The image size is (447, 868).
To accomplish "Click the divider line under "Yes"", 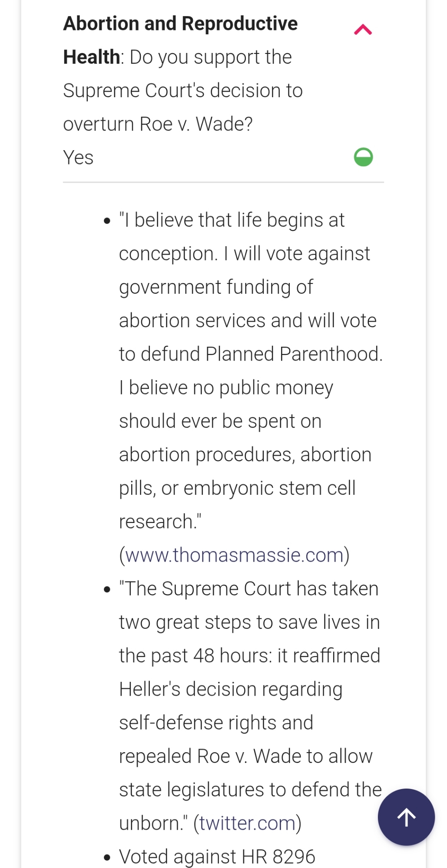I will click(223, 182).
